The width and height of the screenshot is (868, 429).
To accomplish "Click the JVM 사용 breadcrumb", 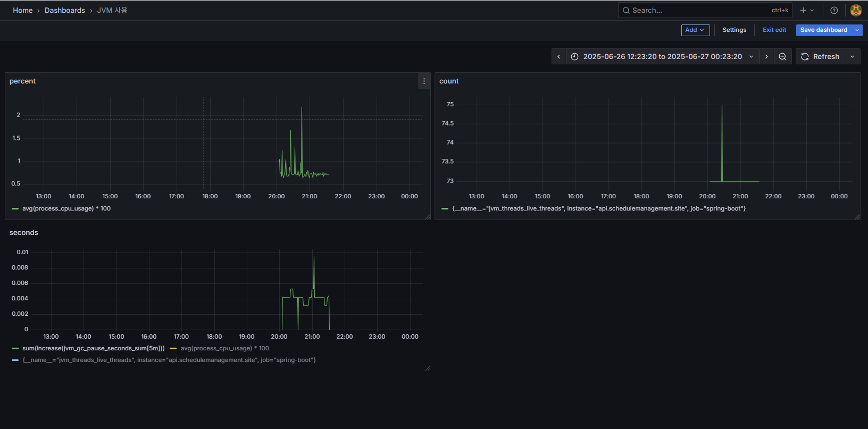I will (x=112, y=10).
